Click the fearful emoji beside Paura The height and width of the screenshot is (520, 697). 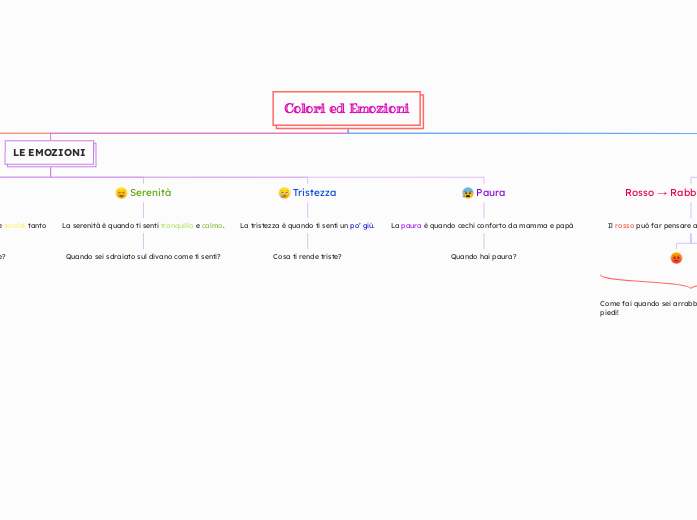[468, 193]
